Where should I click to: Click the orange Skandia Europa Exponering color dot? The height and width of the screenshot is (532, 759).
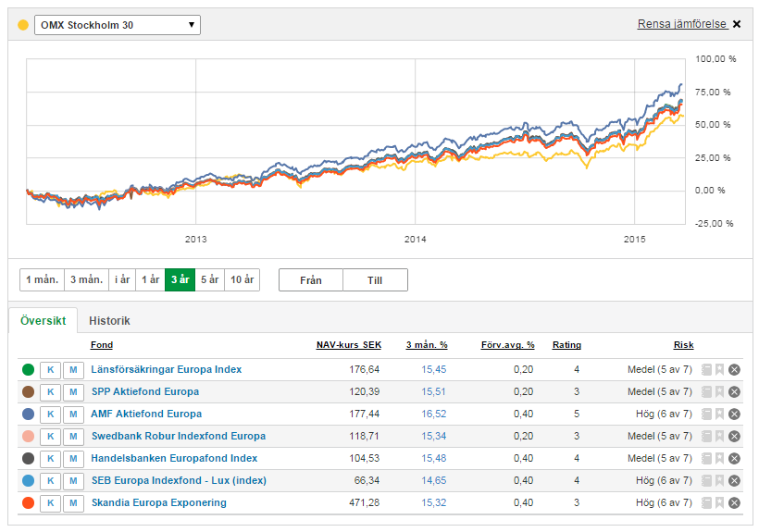click(x=27, y=503)
